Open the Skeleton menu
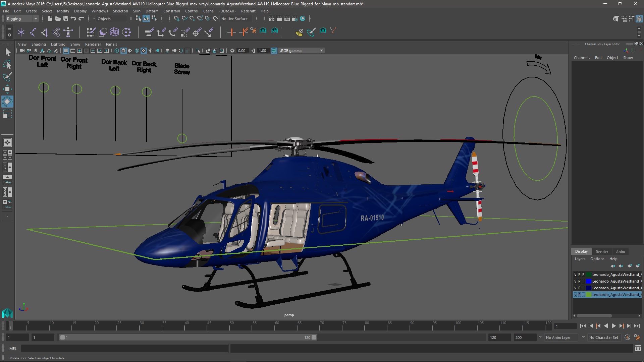644x362 pixels. pos(120,11)
